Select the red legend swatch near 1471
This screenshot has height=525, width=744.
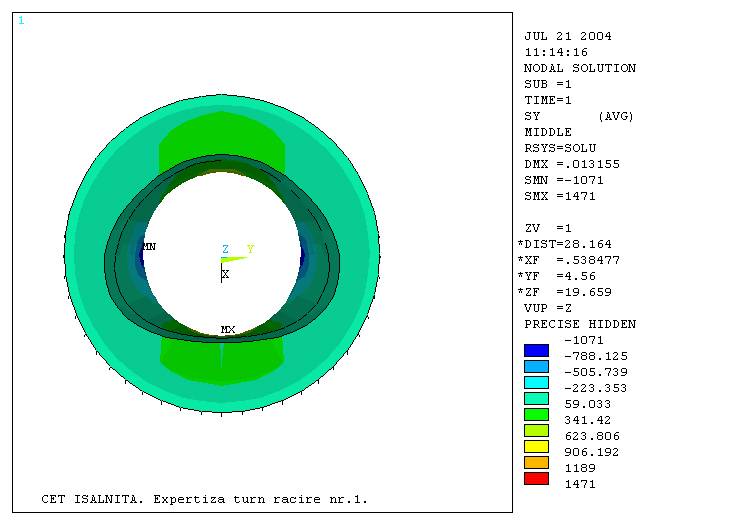(x=536, y=478)
